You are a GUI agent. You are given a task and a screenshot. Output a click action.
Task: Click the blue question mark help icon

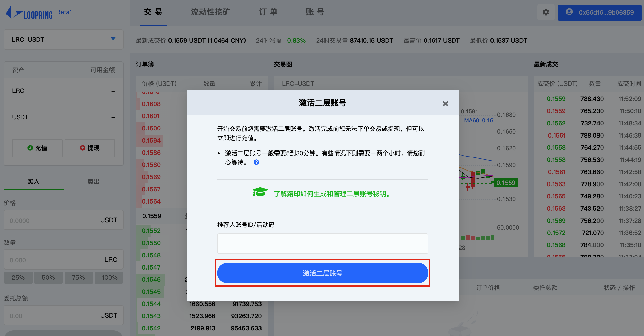pos(256,162)
